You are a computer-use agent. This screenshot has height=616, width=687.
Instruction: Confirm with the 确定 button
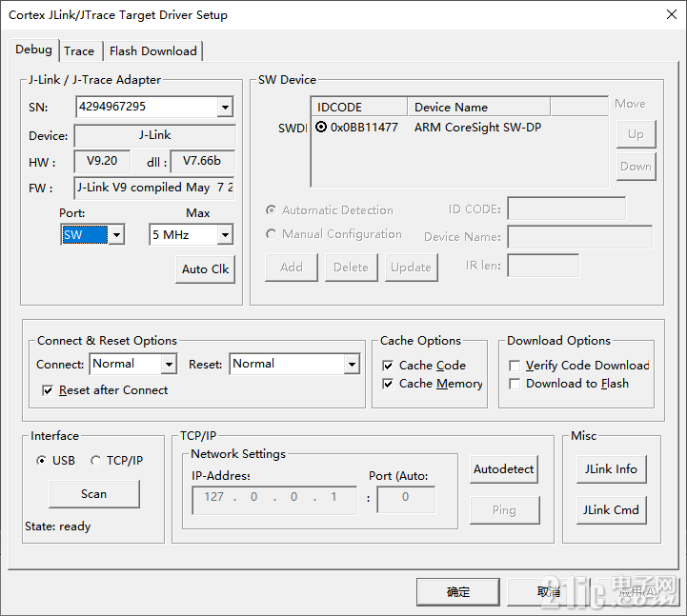(458, 592)
